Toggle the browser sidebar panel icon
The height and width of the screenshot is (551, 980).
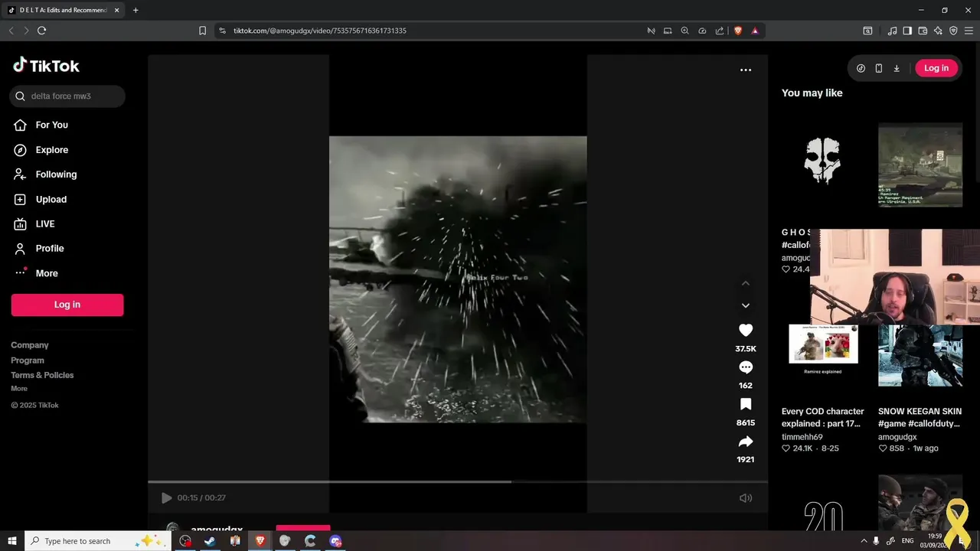[907, 31]
